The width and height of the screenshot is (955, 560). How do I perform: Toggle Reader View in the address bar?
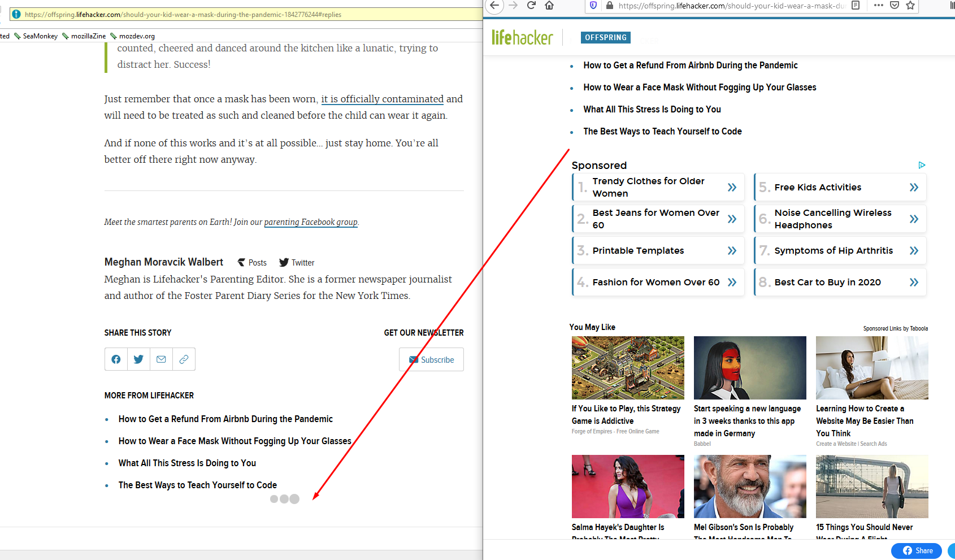855,5
